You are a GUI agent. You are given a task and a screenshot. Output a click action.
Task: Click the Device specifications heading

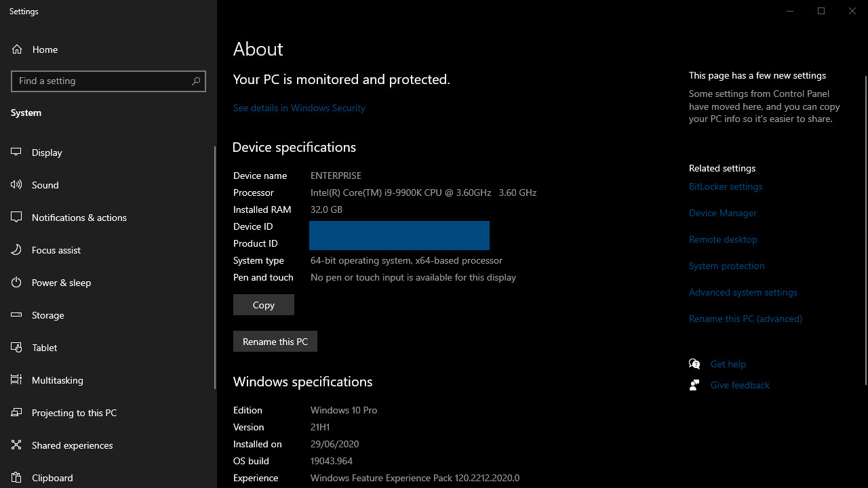point(294,147)
